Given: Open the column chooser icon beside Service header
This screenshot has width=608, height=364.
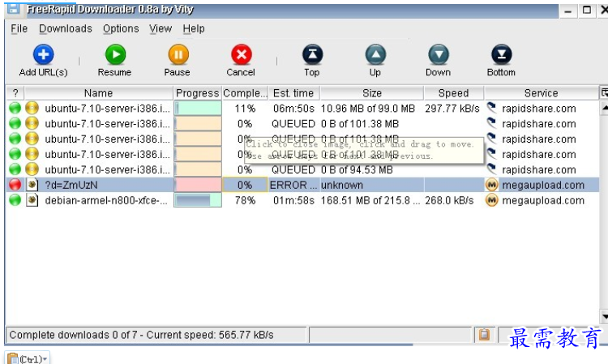Looking at the screenshot, I should point(604,92).
